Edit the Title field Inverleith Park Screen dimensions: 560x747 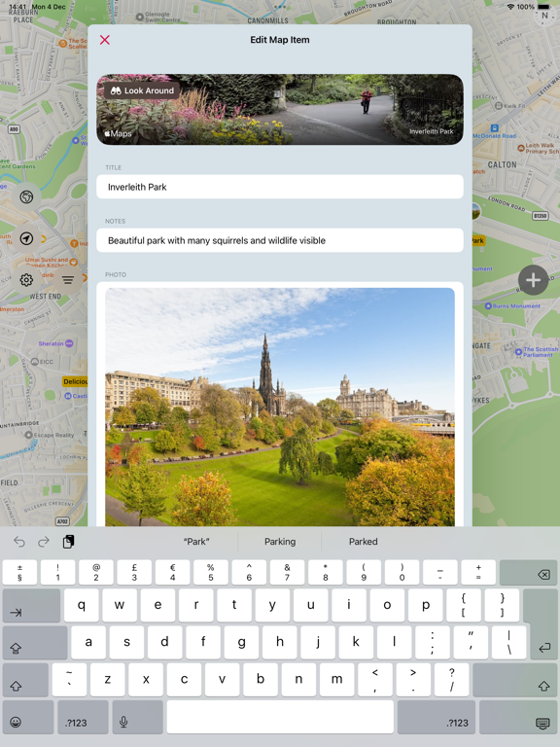[x=280, y=187]
